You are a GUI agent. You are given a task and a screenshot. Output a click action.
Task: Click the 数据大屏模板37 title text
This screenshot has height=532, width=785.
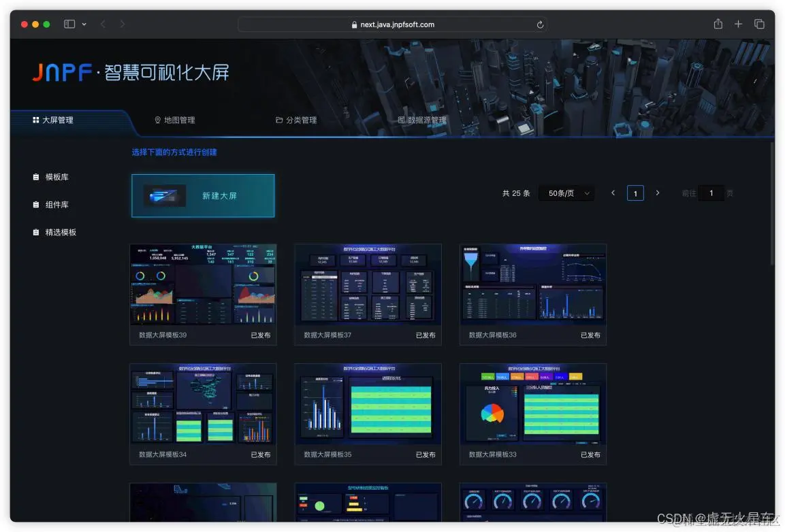(327, 335)
